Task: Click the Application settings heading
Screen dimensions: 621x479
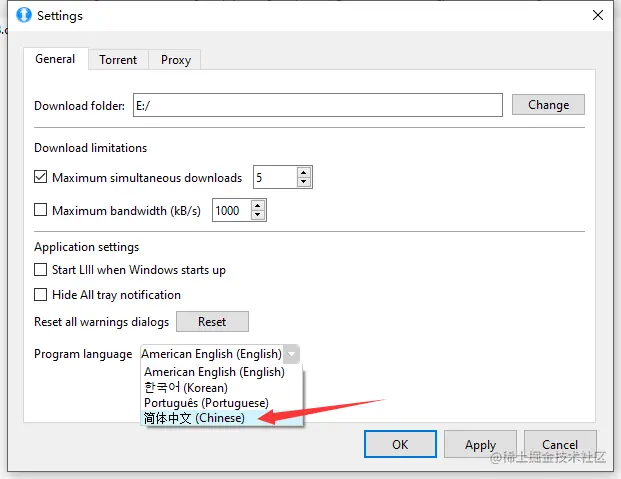Action: tap(87, 247)
